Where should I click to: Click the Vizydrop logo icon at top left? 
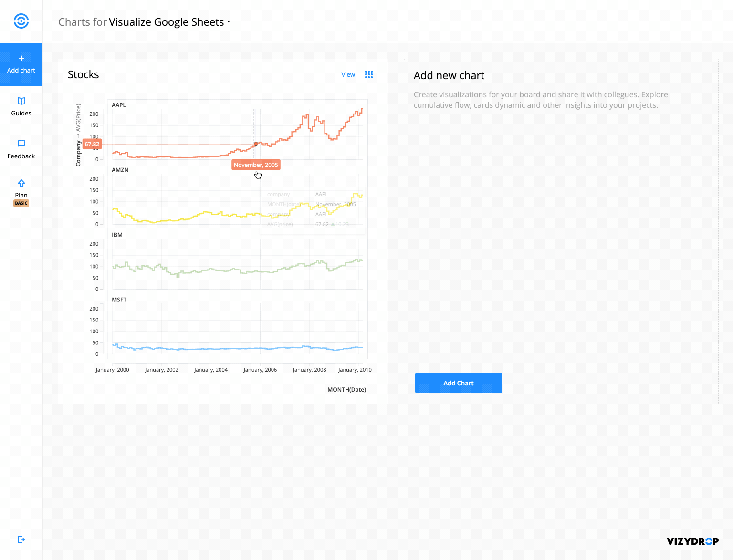point(21,21)
